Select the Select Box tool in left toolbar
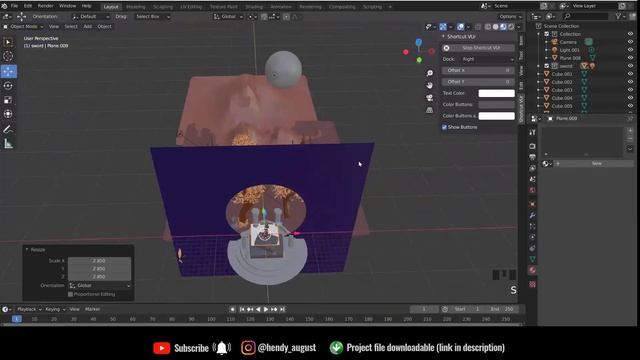Image resolution: width=640 pixels, height=360 pixels. 8,42
